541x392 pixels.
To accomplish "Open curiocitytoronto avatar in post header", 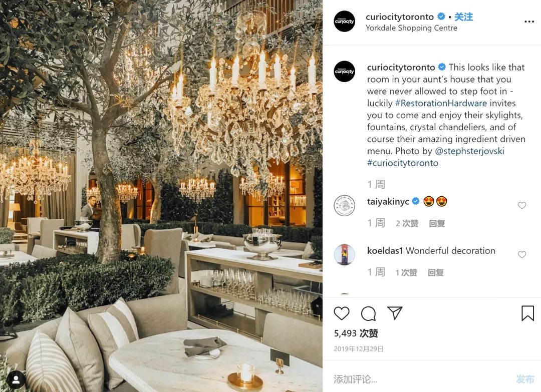I will 344,22.
